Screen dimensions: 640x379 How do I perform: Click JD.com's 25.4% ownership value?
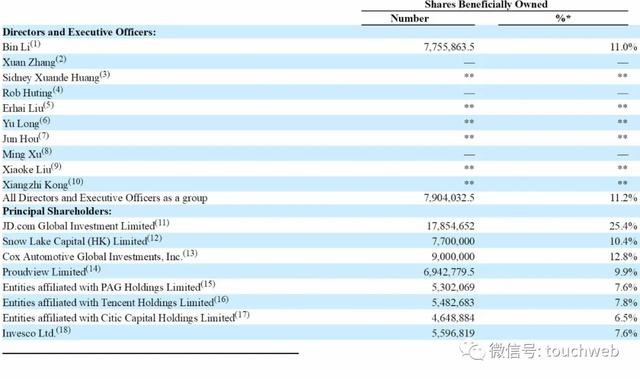[x=623, y=226]
